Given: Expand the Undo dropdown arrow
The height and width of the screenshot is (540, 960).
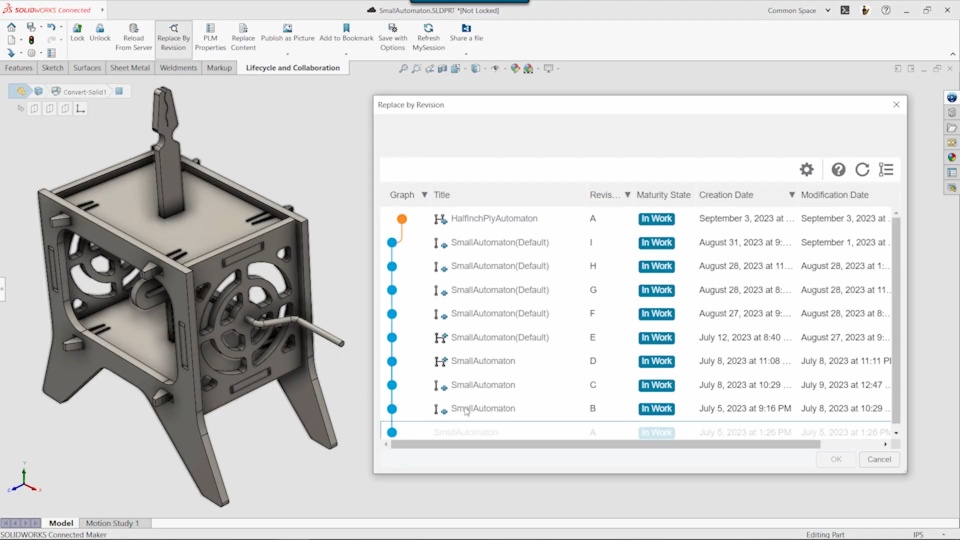Looking at the screenshot, I should coord(61,28).
